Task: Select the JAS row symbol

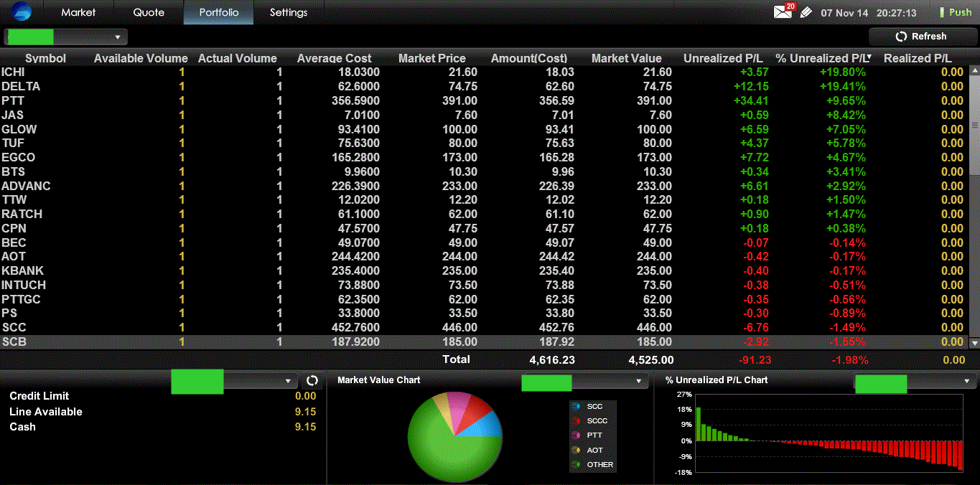Action: pos(12,115)
